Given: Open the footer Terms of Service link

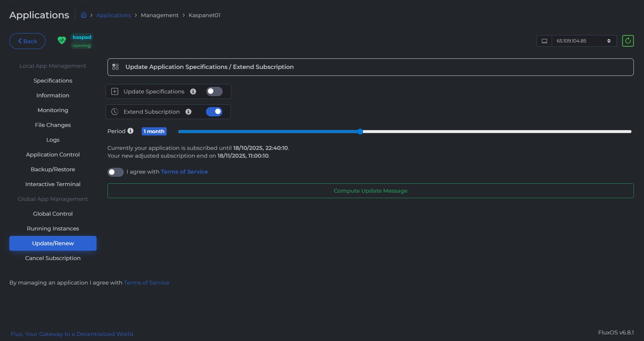Looking at the screenshot, I should point(146,283).
